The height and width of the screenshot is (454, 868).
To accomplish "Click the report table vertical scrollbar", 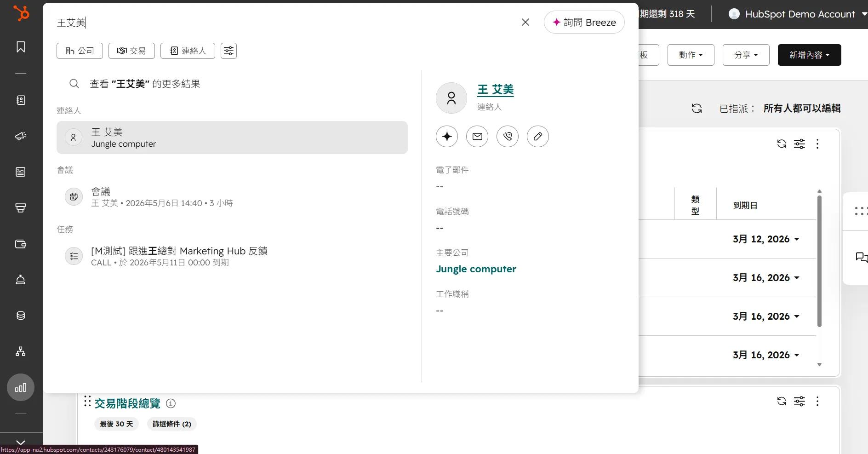I will coord(819,261).
